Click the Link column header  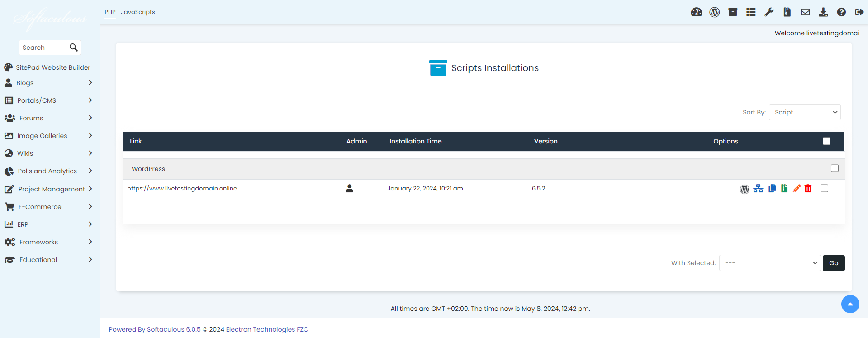coord(136,141)
